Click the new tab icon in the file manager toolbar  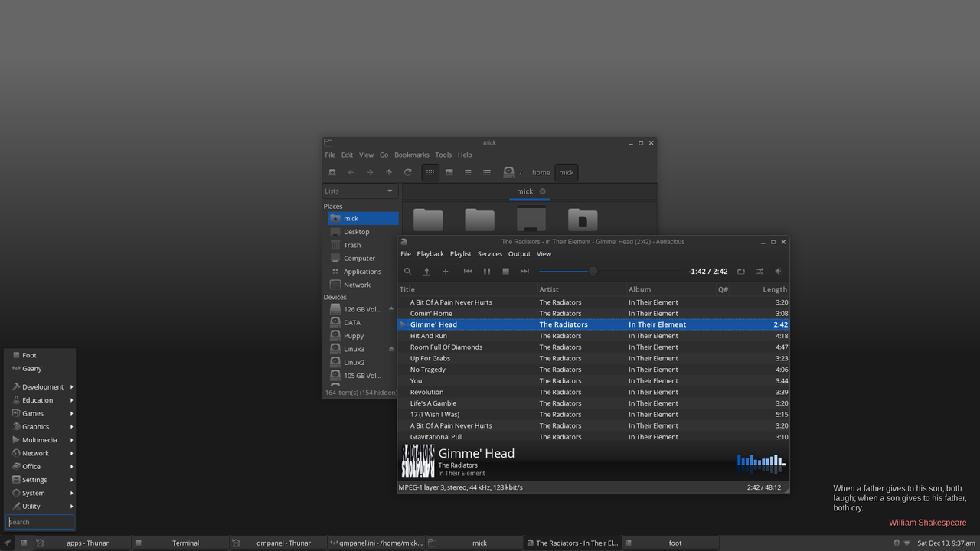(332, 172)
